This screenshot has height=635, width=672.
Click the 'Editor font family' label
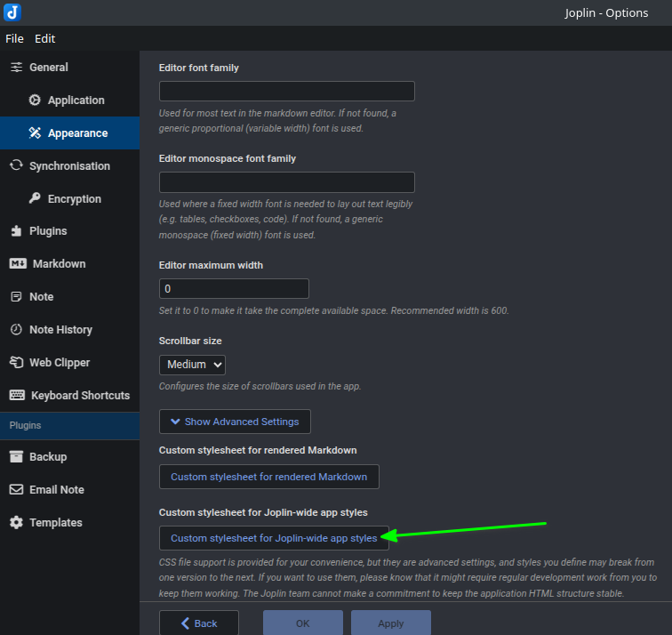[x=199, y=68]
